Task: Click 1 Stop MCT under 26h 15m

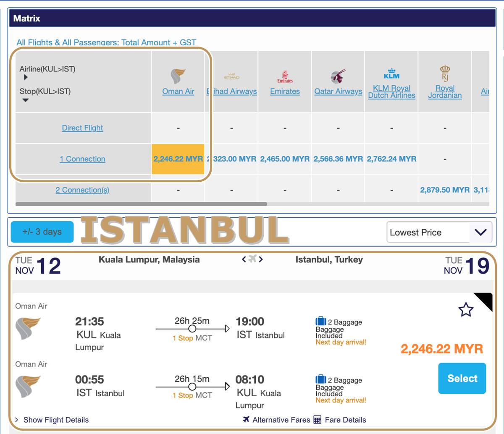Action: click(x=192, y=395)
